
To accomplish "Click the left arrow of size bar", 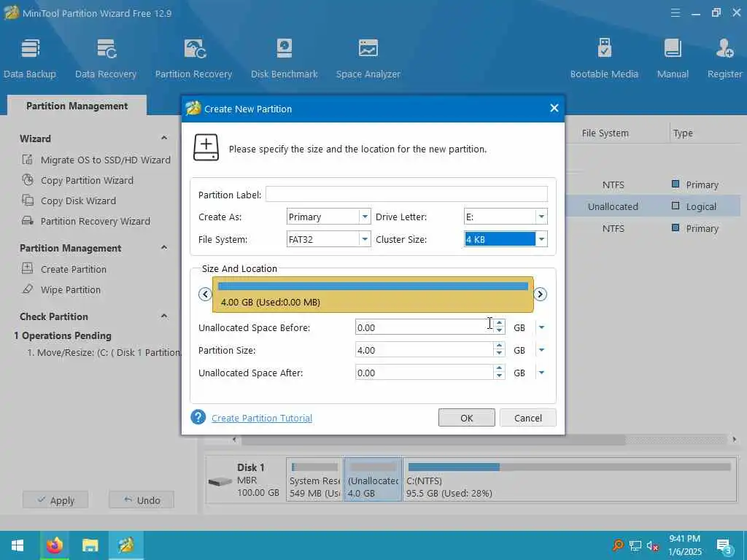I will pos(205,295).
